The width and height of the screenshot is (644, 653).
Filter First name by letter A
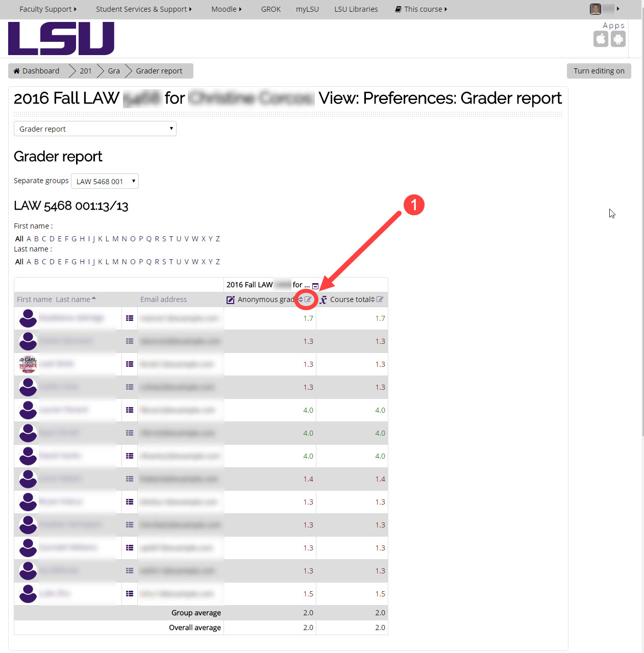pos(29,239)
